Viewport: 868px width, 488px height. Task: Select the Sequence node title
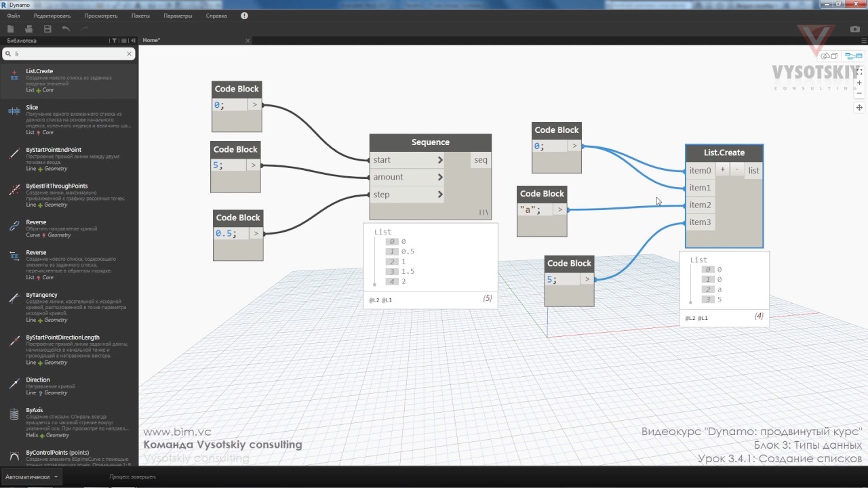(431, 142)
